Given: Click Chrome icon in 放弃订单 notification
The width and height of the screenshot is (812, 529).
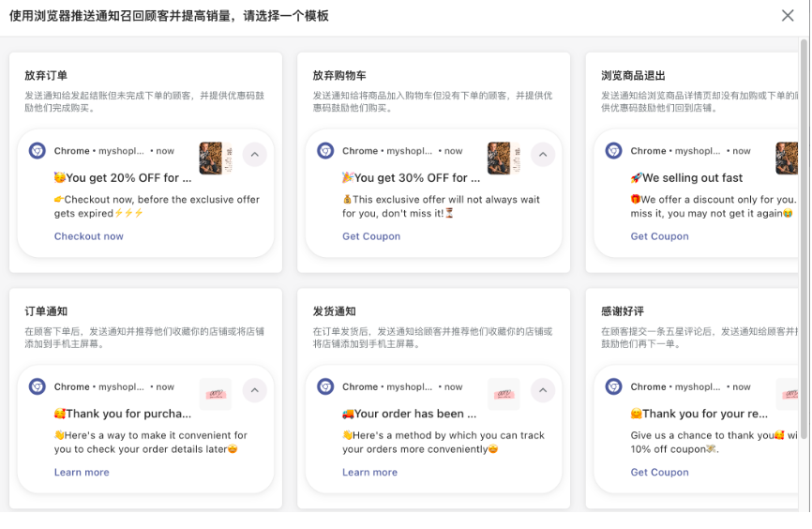Looking at the screenshot, I should point(38,151).
